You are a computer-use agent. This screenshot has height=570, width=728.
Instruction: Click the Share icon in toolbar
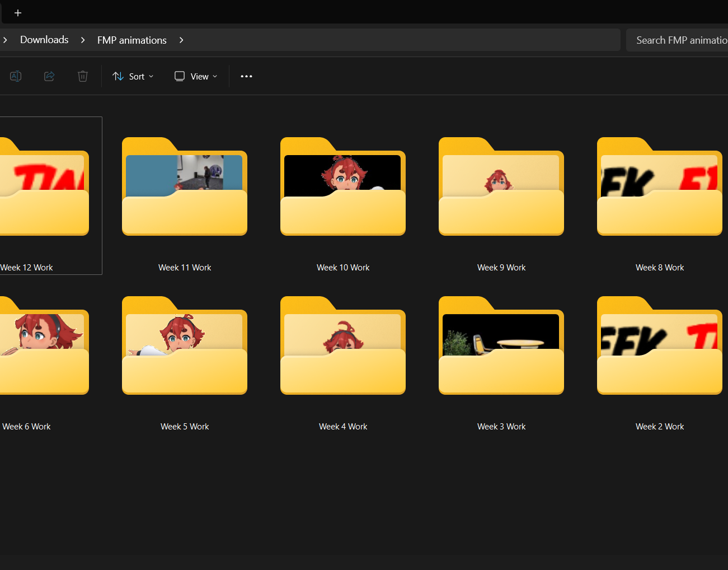[49, 76]
